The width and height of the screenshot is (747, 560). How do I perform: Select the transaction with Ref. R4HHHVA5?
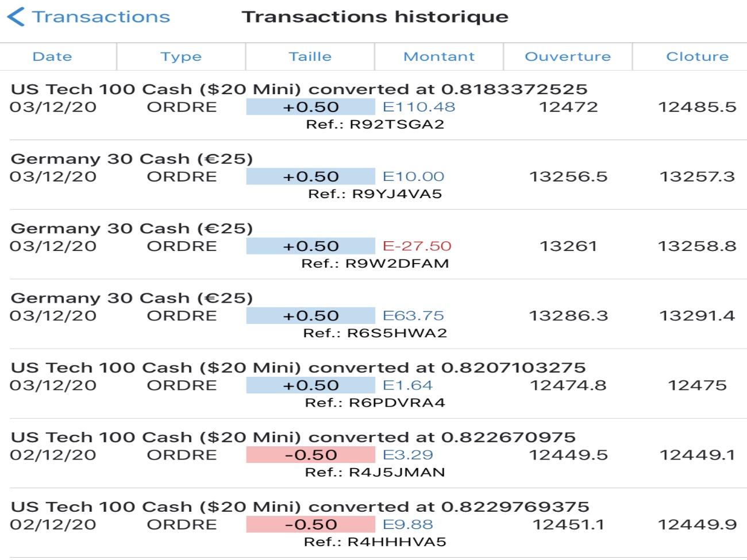375,542
